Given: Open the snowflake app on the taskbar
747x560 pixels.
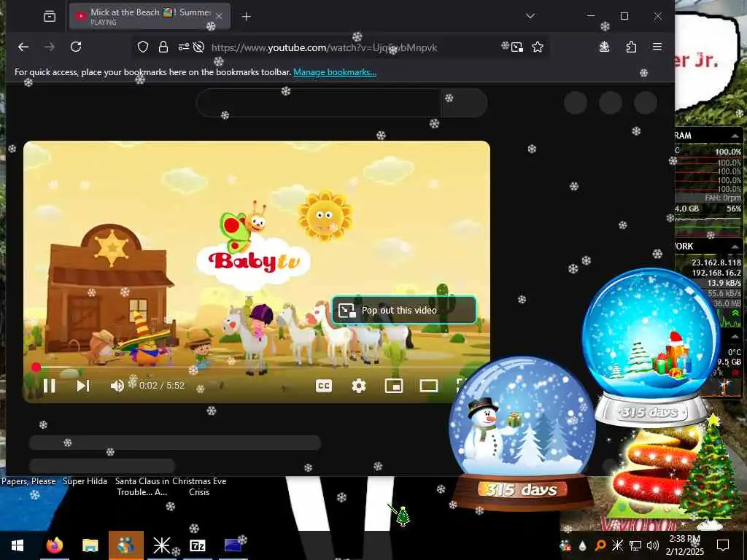Looking at the screenshot, I should 161,545.
